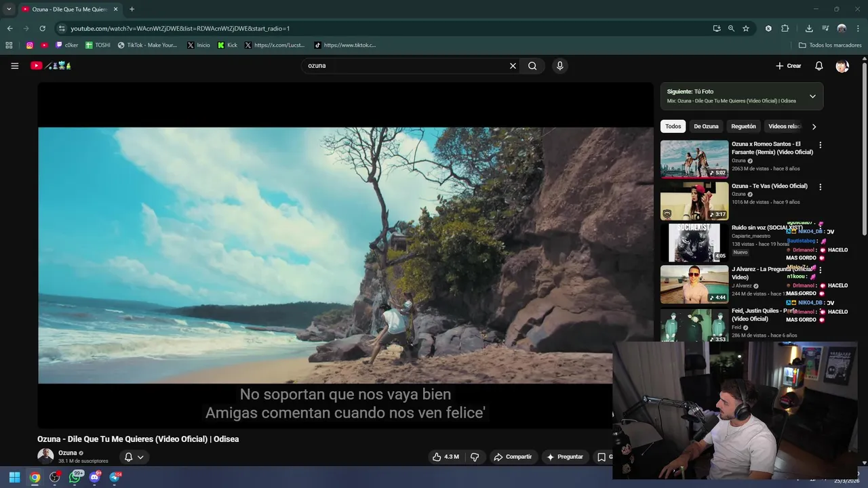Expand the Siguiente mix playlist panel
This screenshot has height=488, width=868.
point(812,96)
